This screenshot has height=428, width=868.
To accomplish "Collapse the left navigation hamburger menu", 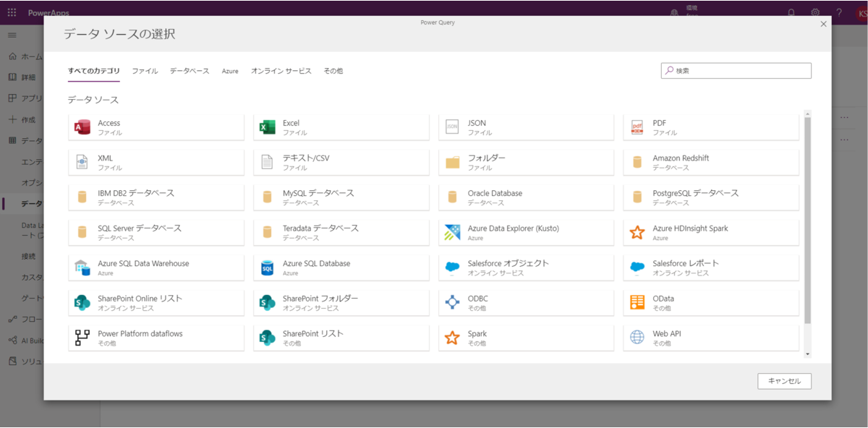I will point(12,35).
